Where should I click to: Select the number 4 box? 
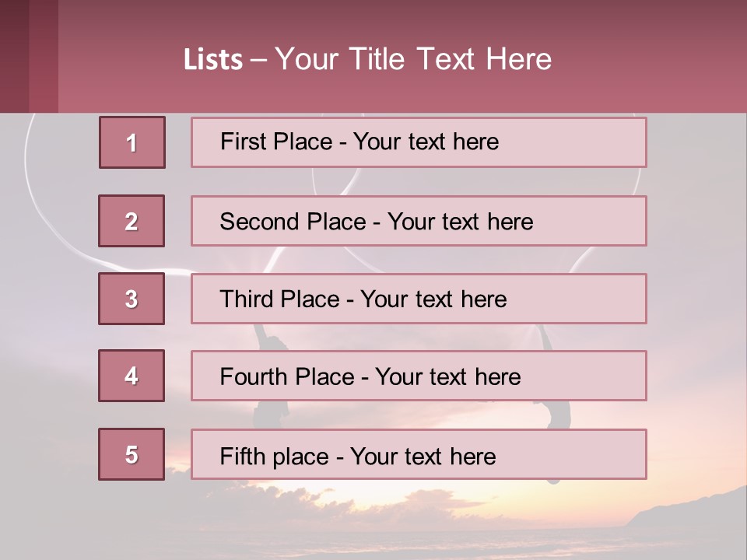132,376
